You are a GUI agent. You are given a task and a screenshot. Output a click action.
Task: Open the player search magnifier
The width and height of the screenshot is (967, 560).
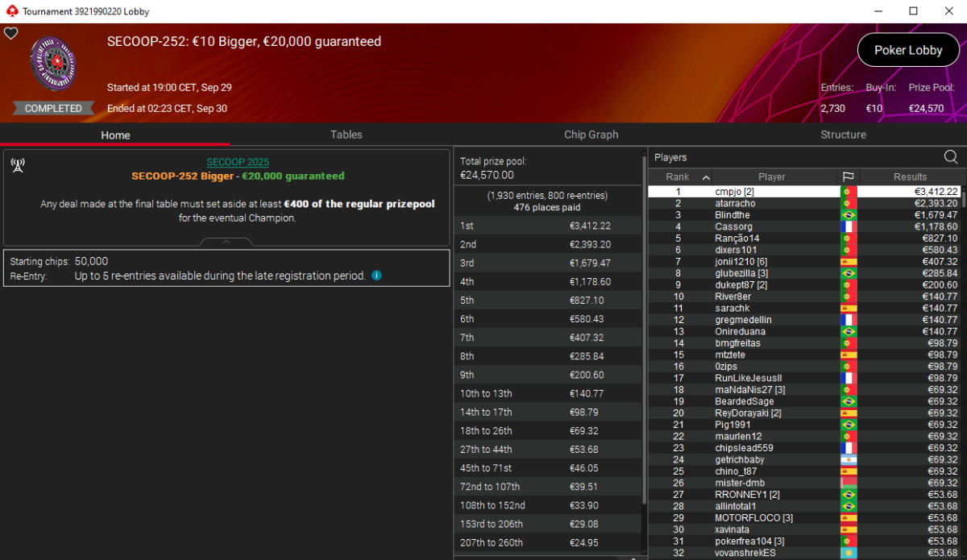(x=951, y=157)
